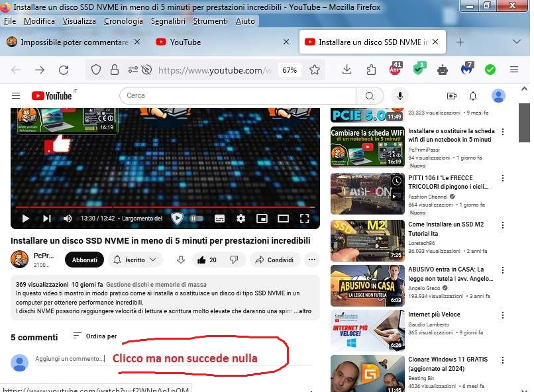Open the Ordina per sort menu

[x=95, y=336]
